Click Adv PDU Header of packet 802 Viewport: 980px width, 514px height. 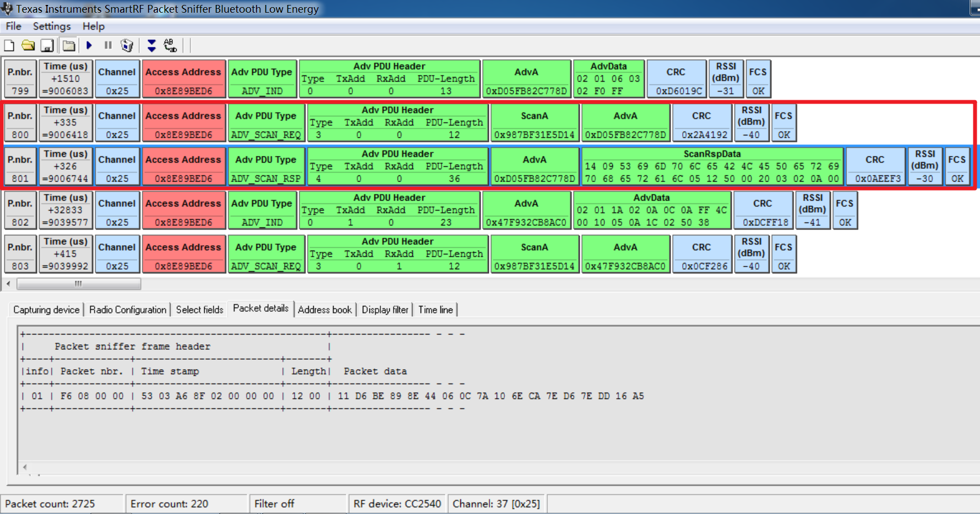click(x=390, y=210)
